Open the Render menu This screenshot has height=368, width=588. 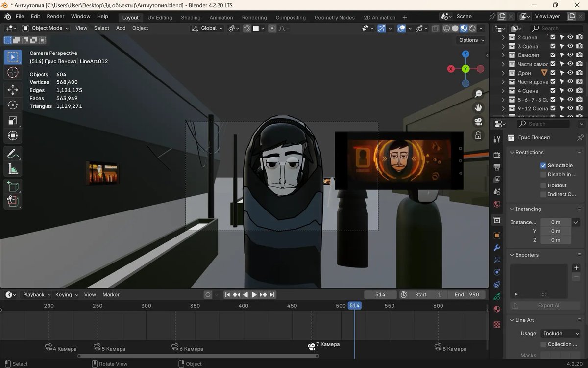(x=55, y=17)
